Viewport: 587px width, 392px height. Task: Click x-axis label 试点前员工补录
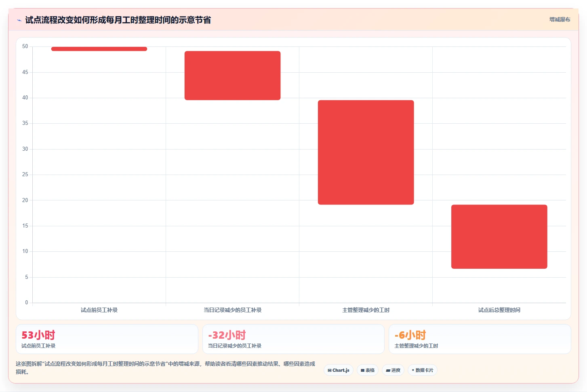(x=99, y=310)
